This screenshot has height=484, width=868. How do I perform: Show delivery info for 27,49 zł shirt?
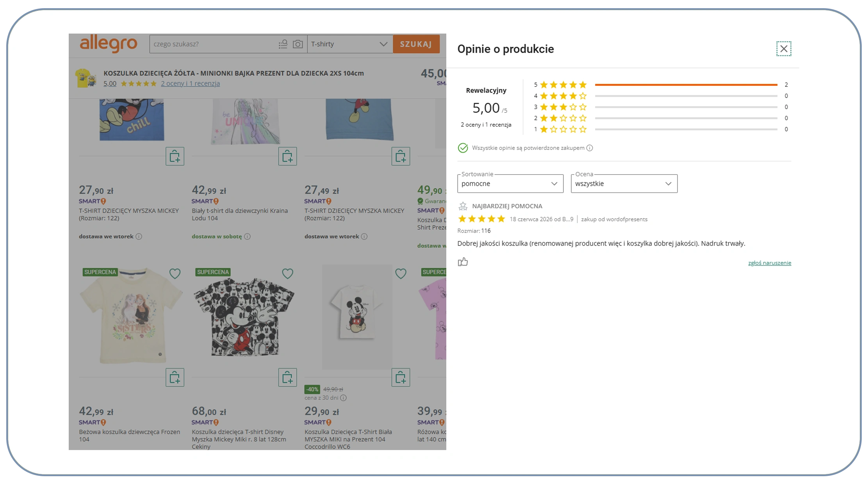[364, 237]
